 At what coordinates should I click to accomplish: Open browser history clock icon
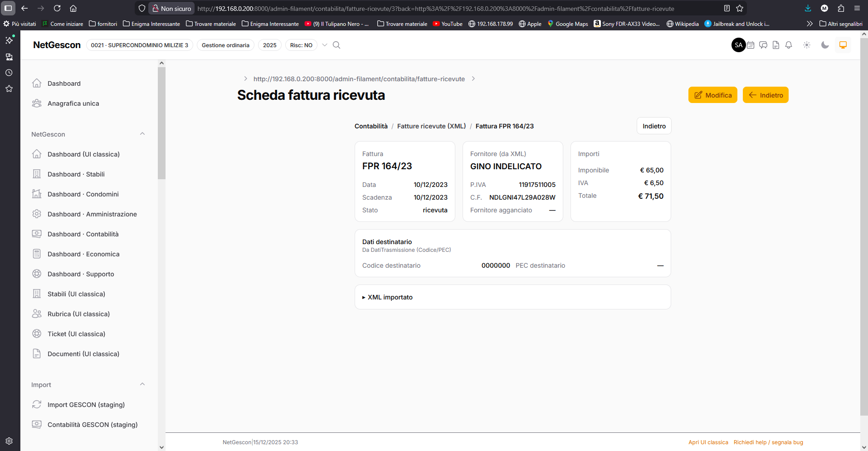pos(9,73)
